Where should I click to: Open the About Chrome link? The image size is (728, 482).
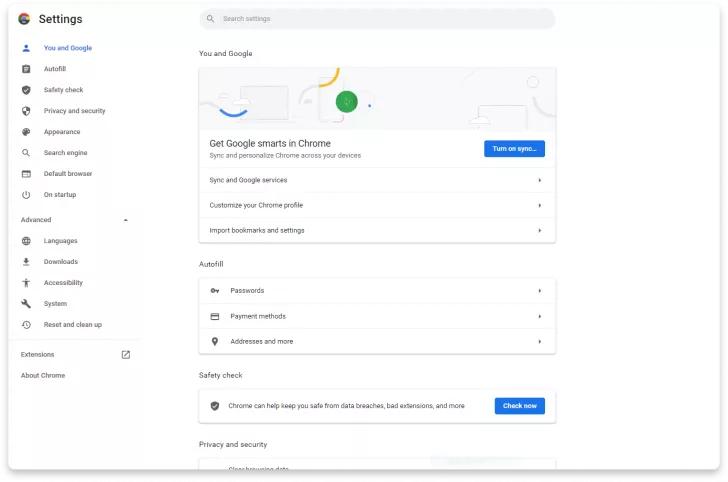tap(43, 376)
